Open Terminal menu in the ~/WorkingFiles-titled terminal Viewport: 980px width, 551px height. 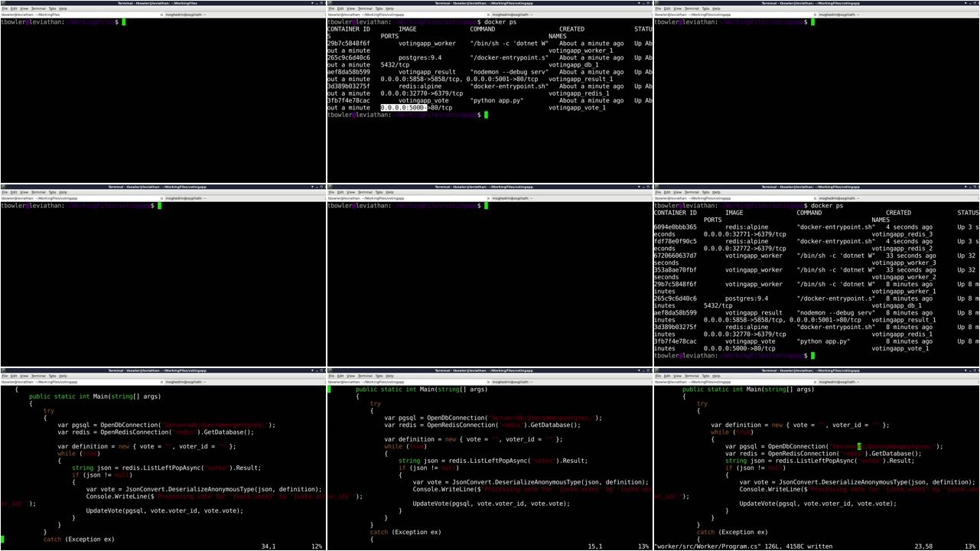pos(38,8)
